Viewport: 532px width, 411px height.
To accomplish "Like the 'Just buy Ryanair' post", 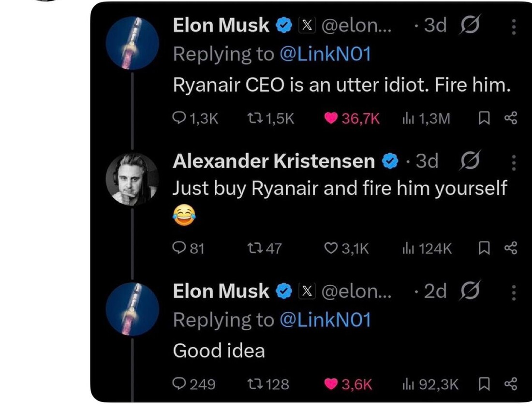I will coord(331,249).
